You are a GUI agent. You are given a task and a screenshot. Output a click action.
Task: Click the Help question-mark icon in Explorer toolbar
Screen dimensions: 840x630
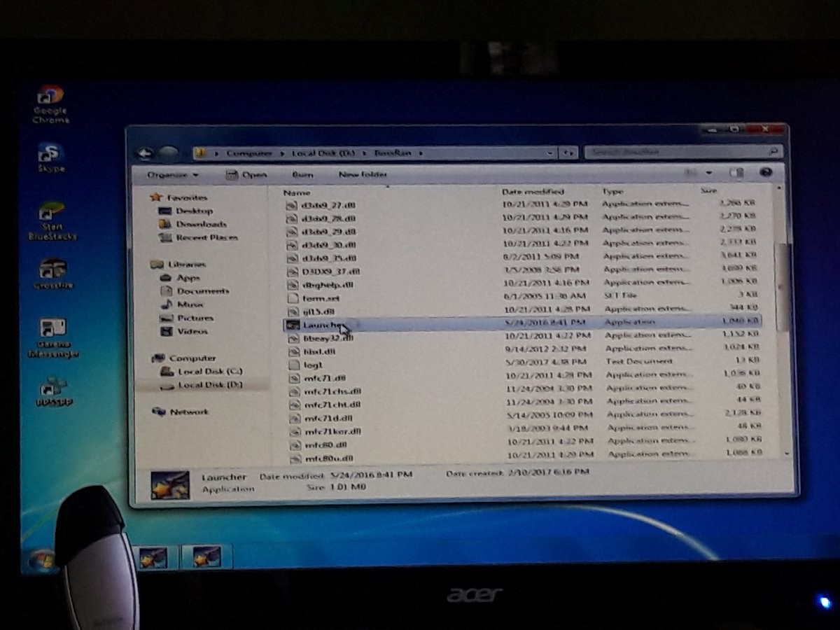point(765,171)
